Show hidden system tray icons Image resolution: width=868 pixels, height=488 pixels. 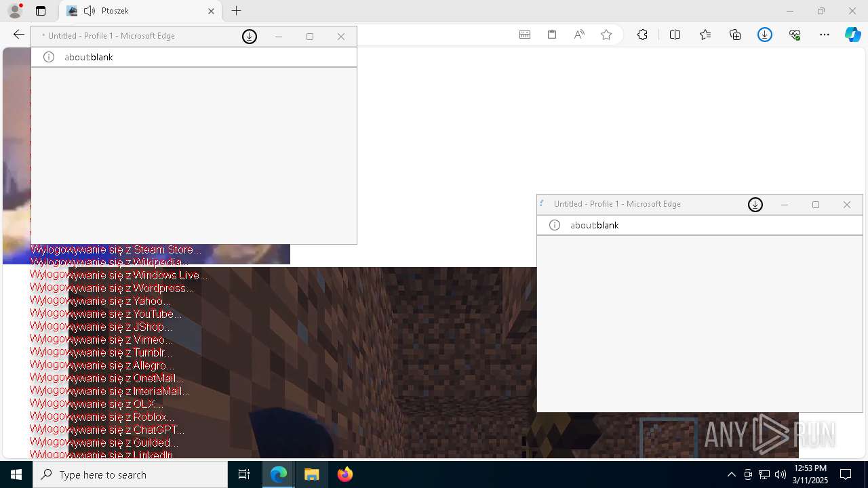pos(731,474)
